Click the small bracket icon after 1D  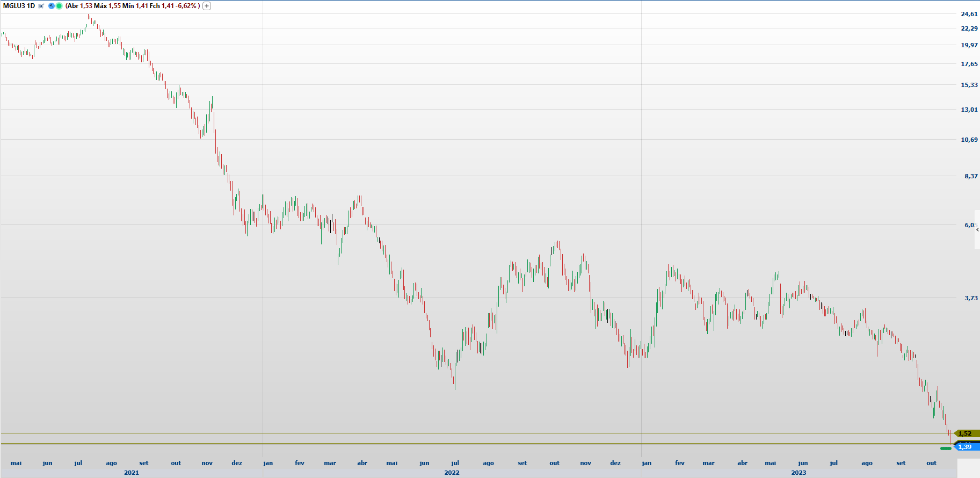click(41, 6)
